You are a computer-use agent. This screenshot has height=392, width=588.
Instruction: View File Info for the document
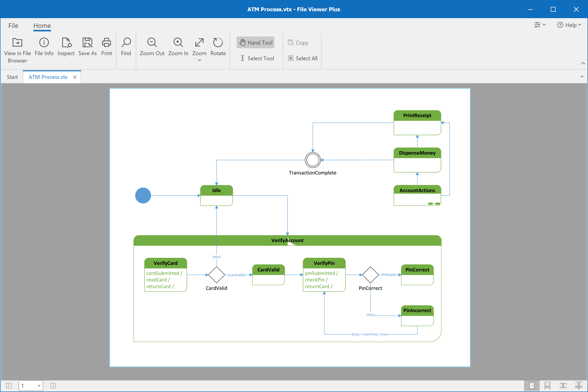(x=44, y=48)
